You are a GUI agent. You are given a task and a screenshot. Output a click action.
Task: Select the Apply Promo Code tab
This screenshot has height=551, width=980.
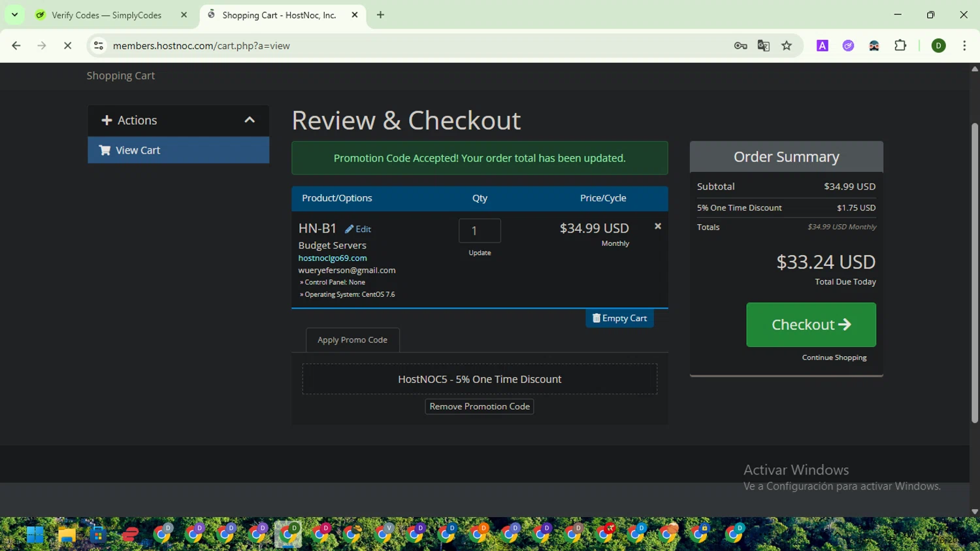pyautogui.click(x=352, y=340)
